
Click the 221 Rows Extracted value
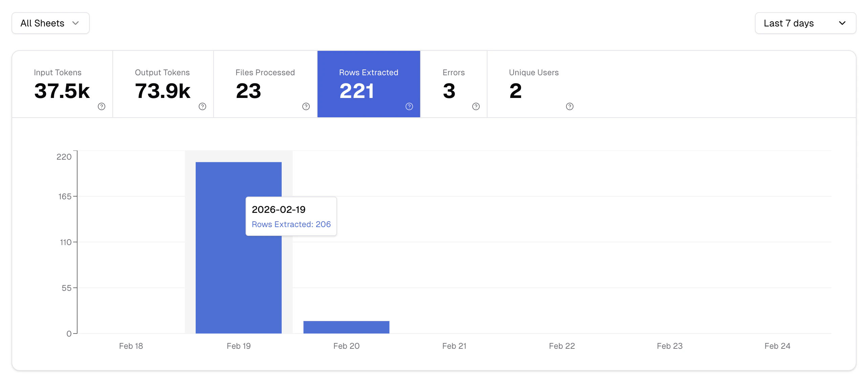click(357, 91)
